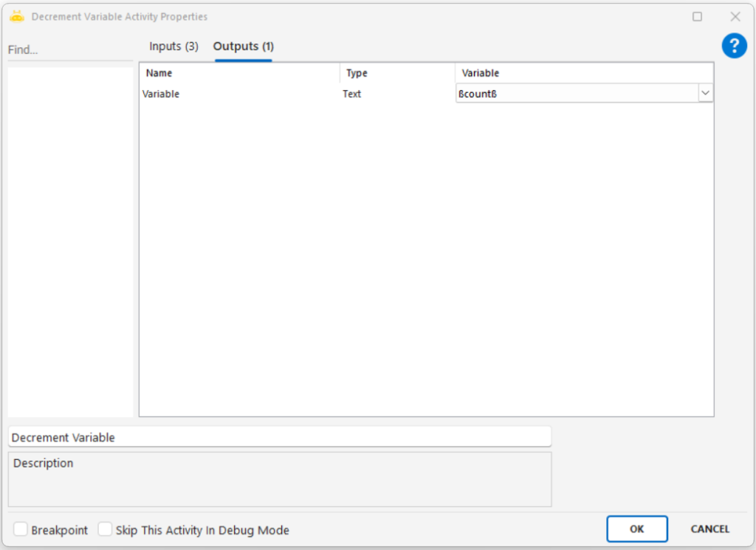
Task: Maximize the Activity Properties window
Action: pyautogui.click(x=697, y=16)
